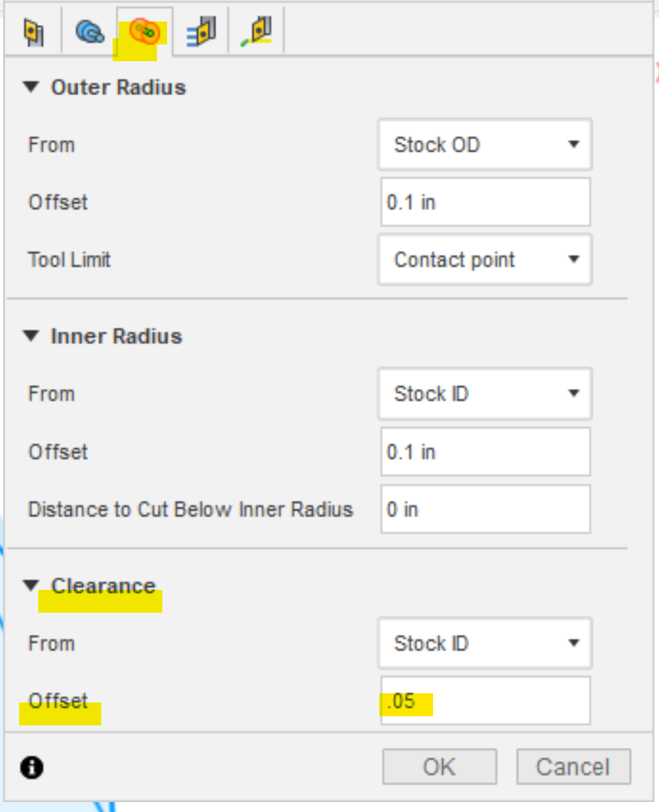Screen dimensions: 659x812
Task: Open Inner Radius From dropdown (Stock ID)
Action: point(484,394)
